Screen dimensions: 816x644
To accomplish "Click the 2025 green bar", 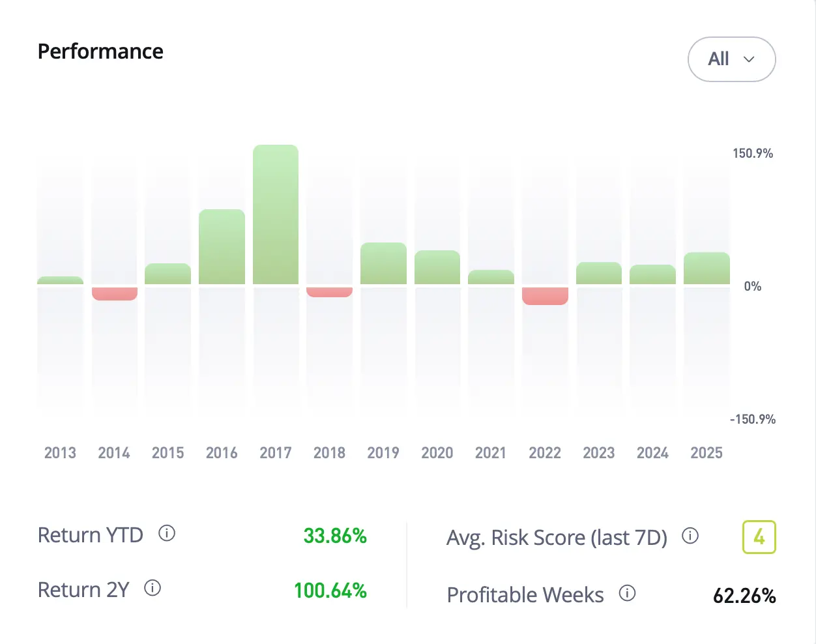I will [707, 269].
